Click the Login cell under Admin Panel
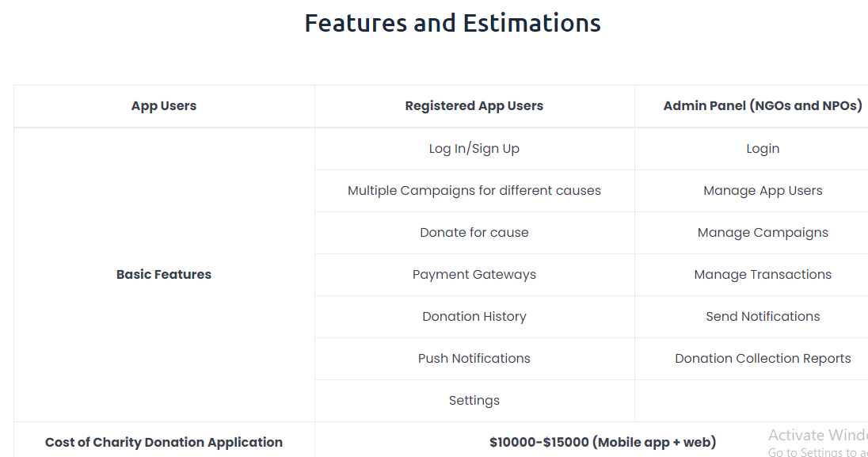 (763, 148)
